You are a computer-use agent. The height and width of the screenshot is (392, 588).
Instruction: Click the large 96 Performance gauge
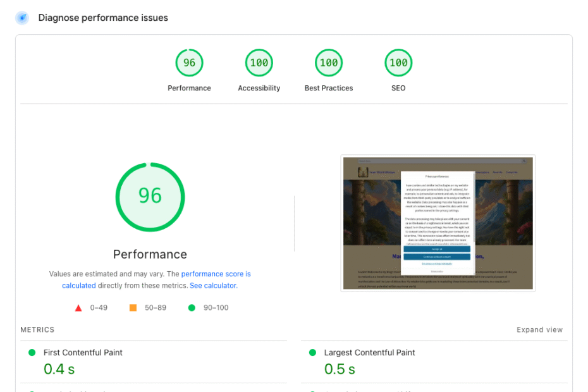coord(150,197)
